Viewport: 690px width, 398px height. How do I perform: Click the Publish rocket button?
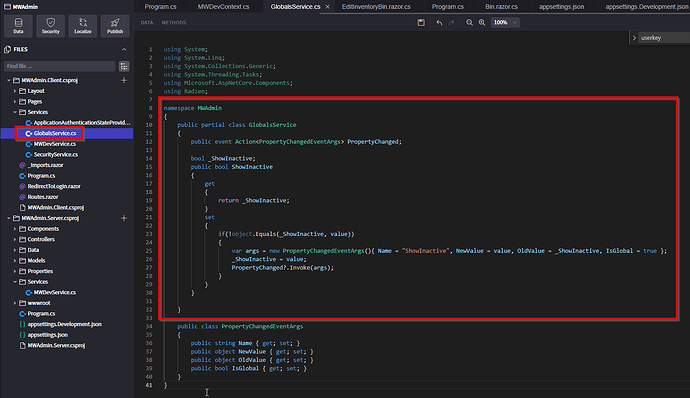pyautogui.click(x=115, y=26)
